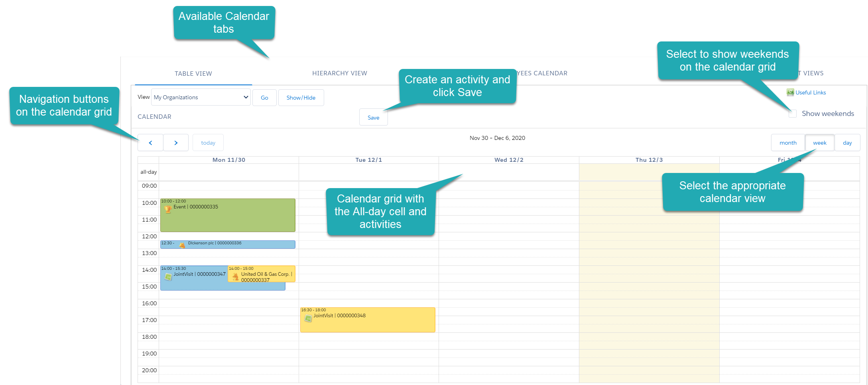Click the next week arrow
Viewport: 868px width, 385px height.
point(176,142)
